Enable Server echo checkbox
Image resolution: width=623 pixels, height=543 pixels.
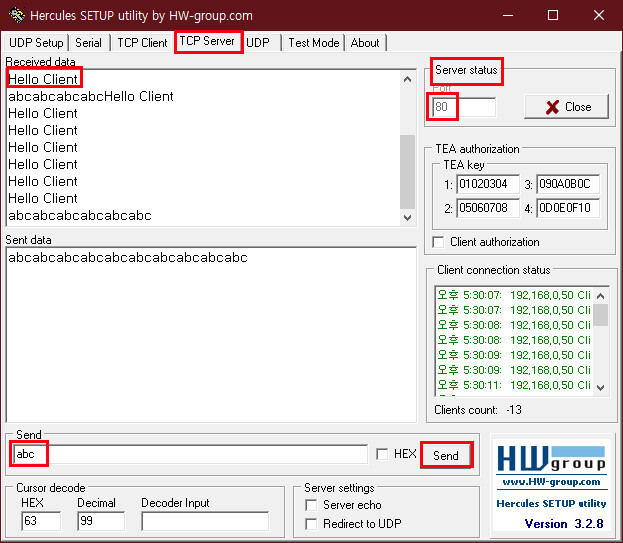pos(311,505)
